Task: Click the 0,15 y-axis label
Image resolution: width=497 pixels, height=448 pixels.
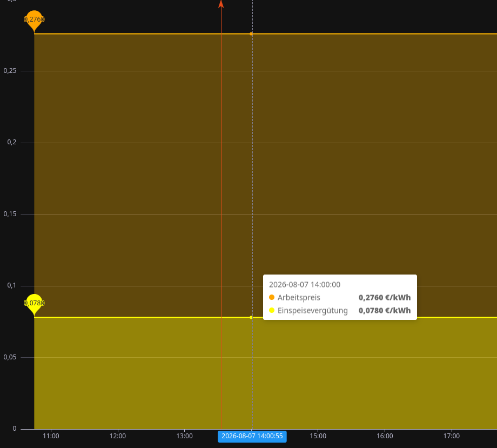Action: [x=10, y=214]
